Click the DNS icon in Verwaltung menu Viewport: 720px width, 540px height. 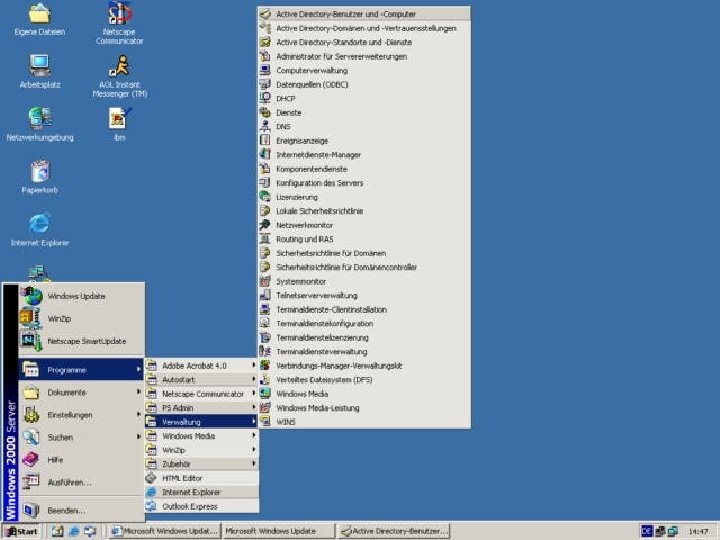point(265,126)
